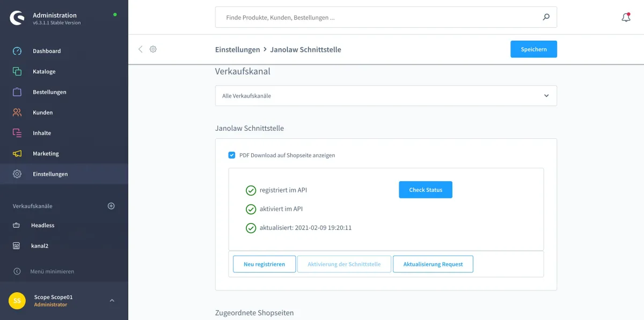The width and height of the screenshot is (644, 320).
Task: Open the notification bell
Action: click(625, 17)
